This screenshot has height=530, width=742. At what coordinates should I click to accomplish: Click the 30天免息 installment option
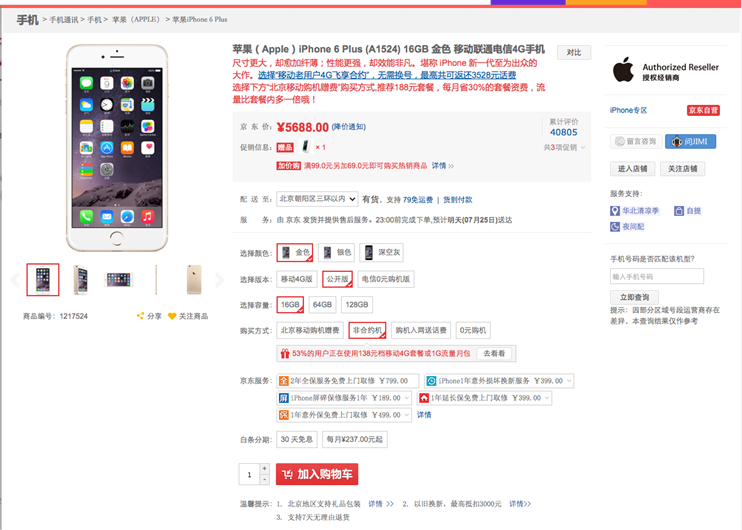pos(297,440)
